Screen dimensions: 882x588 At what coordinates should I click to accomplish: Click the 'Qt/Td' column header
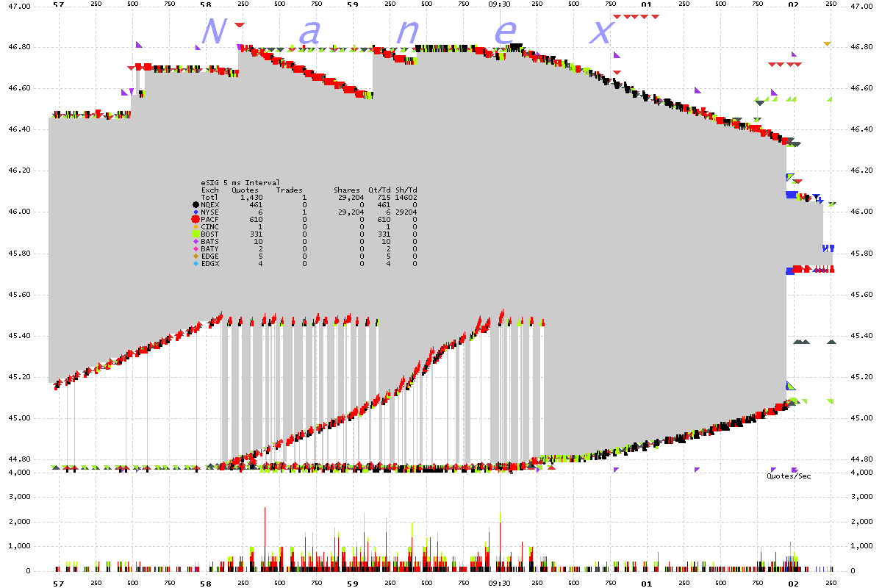pos(380,190)
